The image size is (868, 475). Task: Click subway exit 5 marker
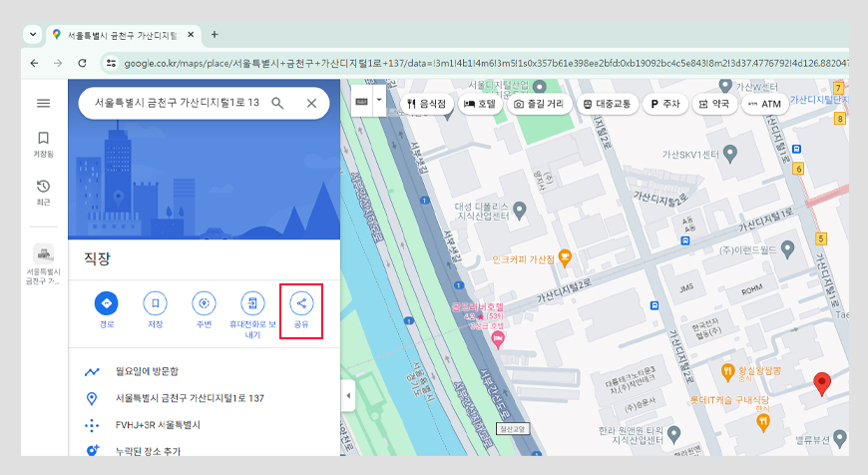pyautogui.click(x=821, y=238)
